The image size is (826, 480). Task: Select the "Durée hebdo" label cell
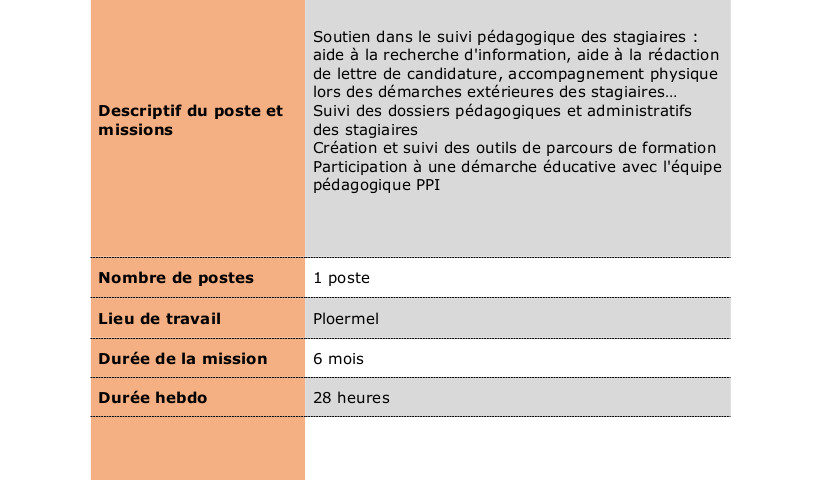[153, 398]
